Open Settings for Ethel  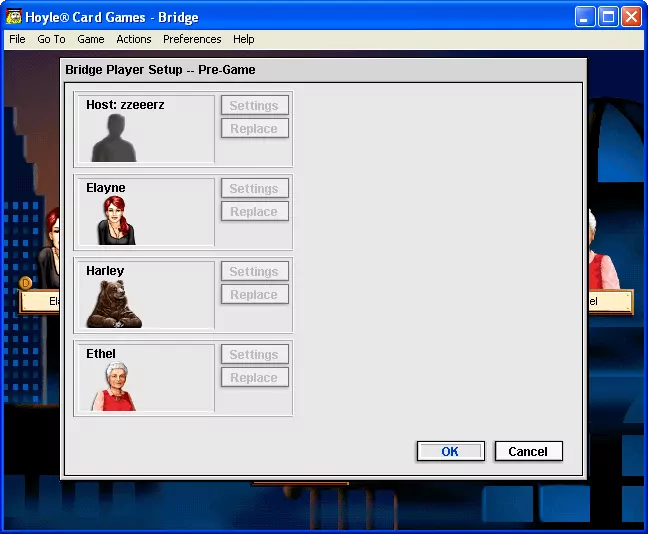tap(255, 355)
